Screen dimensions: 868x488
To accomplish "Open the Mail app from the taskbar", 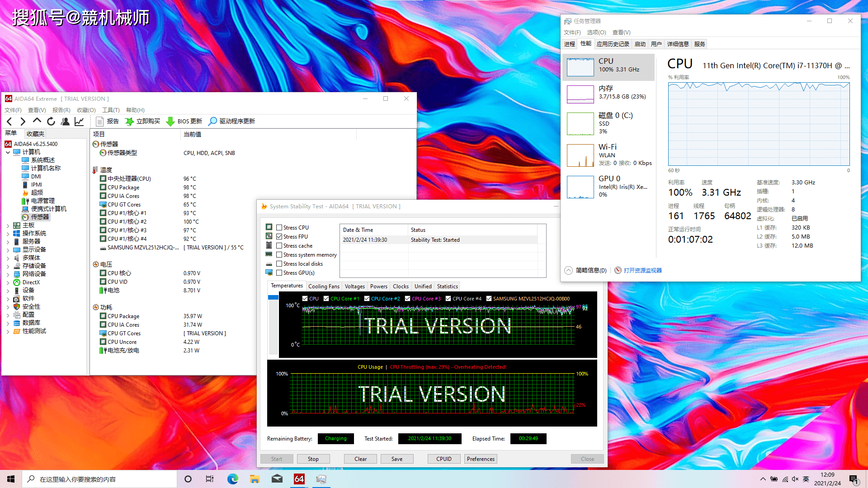I will pyautogui.click(x=277, y=479).
